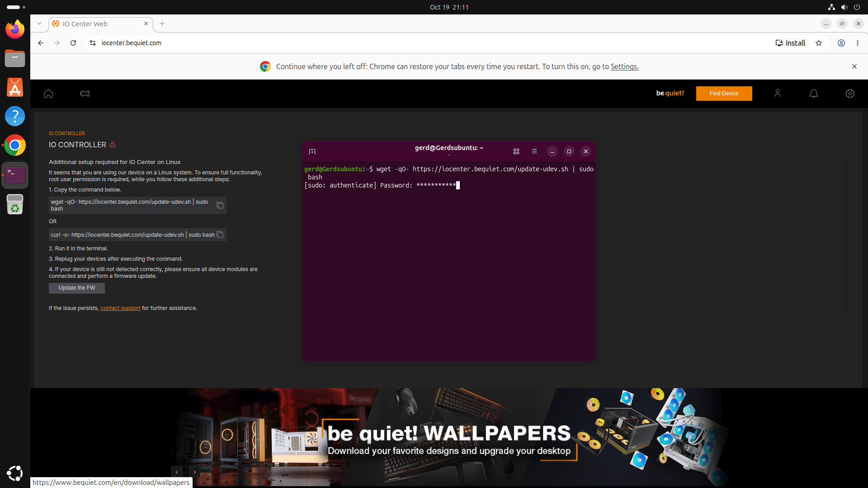Image resolution: width=868 pixels, height=488 pixels.
Task: Click the warning triangle beside IO CONTROLLER
Action: (113, 145)
